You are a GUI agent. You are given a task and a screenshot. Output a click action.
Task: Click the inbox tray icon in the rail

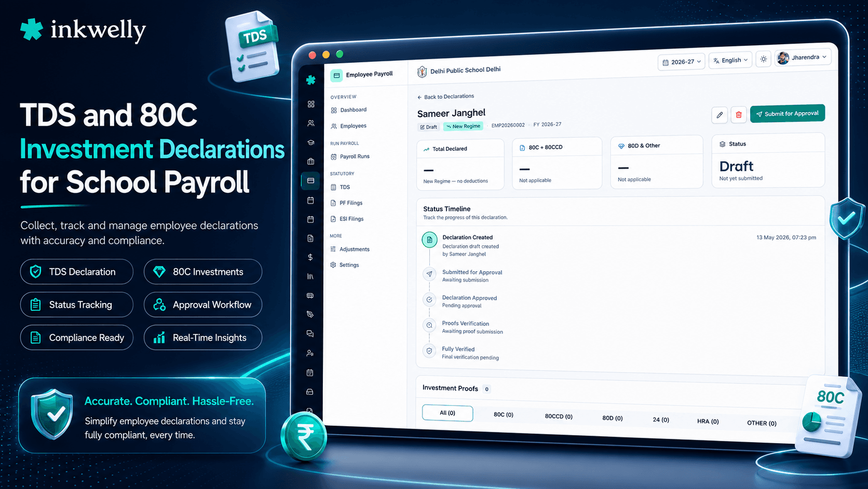(310, 391)
